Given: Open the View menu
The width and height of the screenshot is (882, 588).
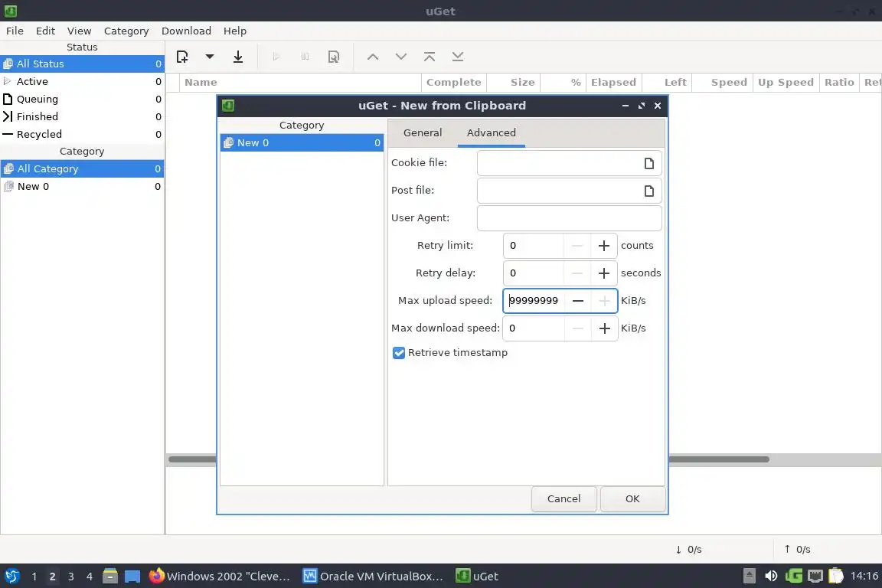Looking at the screenshot, I should 80,31.
